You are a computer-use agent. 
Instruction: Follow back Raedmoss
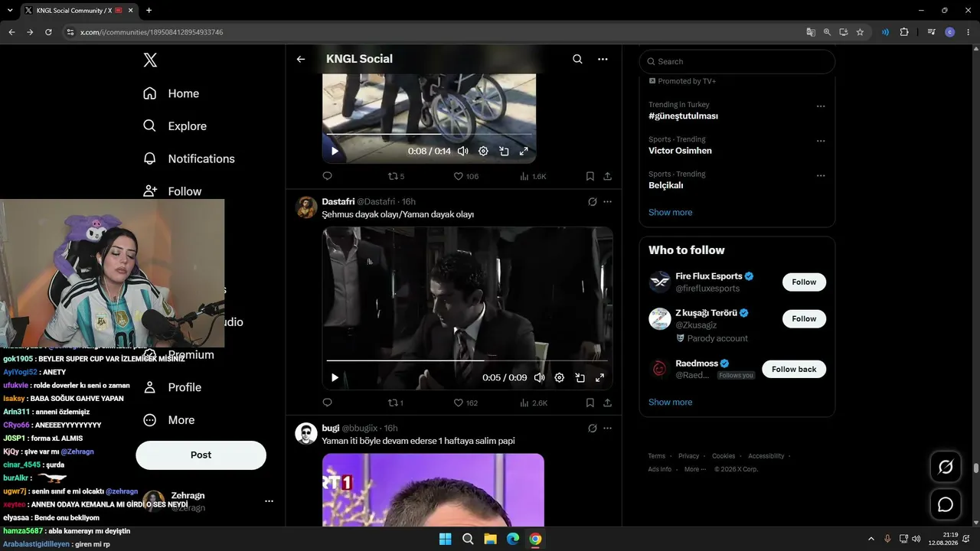794,369
